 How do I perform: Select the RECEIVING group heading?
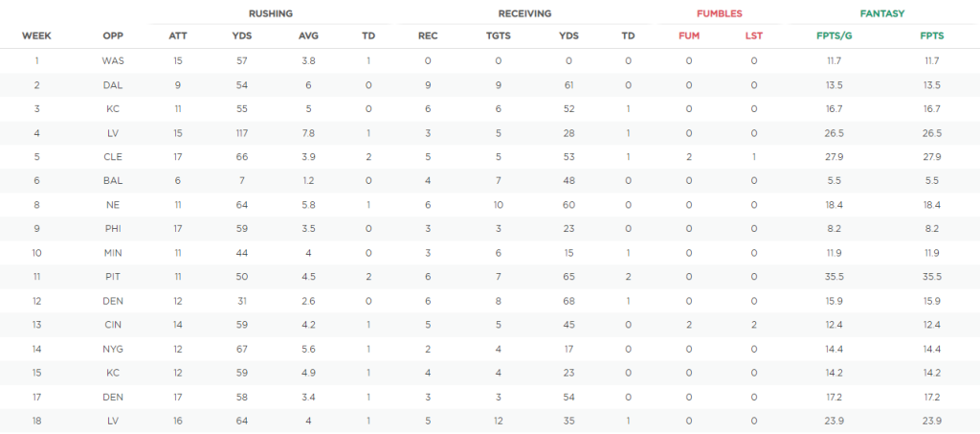pyautogui.click(x=524, y=13)
